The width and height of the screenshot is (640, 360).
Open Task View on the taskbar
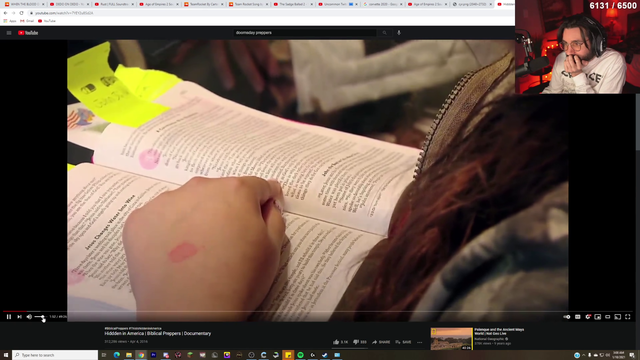tap(104, 355)
